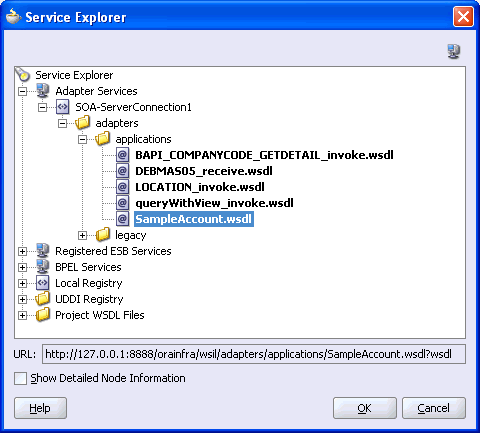Select the Adapter Services label
Viewport: 480px width, 433px height.
(96, 91)
